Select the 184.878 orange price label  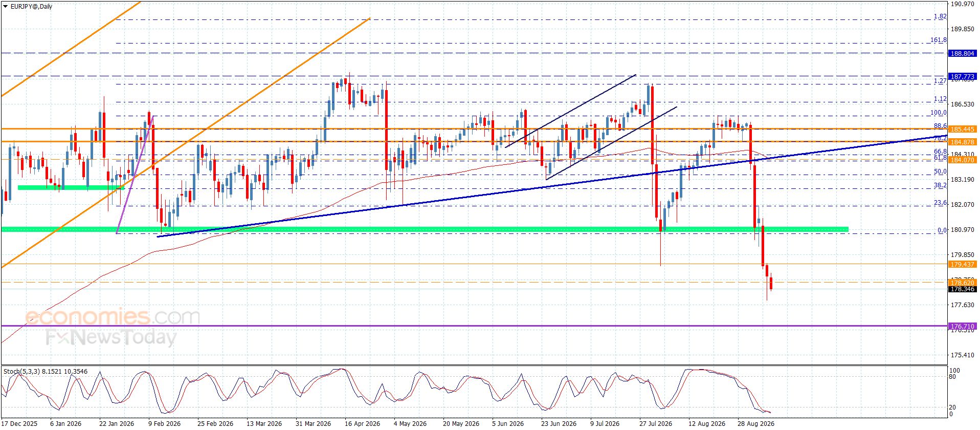[962, 142]
